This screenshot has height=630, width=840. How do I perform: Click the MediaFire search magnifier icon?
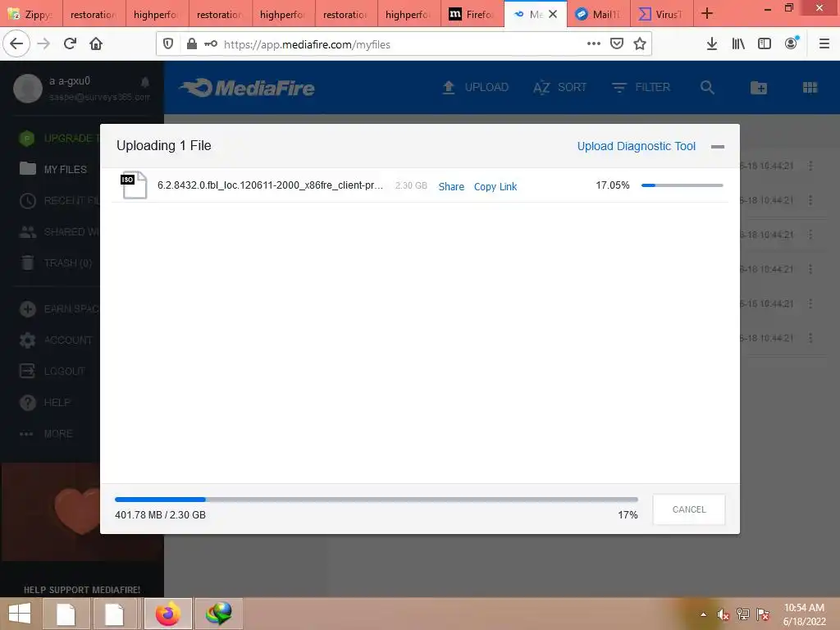pos(707,87)
